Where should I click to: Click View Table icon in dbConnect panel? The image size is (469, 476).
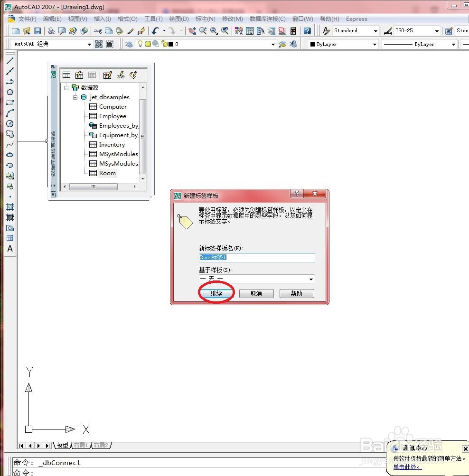[66, 75]
